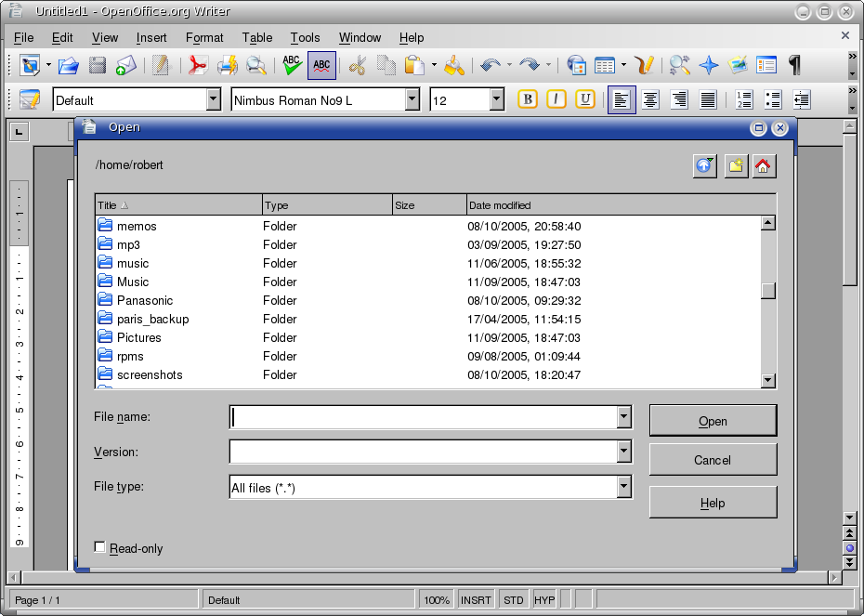The height and width of the screenshot is (616, 864).
Task: Expand the Version dropdown arrow
Action: pyautogui.click(x=623, y=452)
